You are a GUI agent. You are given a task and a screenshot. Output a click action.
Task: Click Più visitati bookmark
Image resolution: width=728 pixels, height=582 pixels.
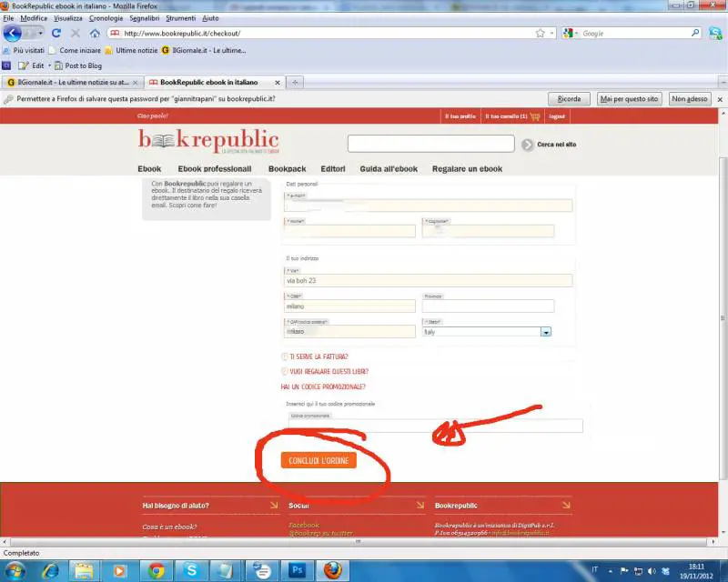coord(24,50)
